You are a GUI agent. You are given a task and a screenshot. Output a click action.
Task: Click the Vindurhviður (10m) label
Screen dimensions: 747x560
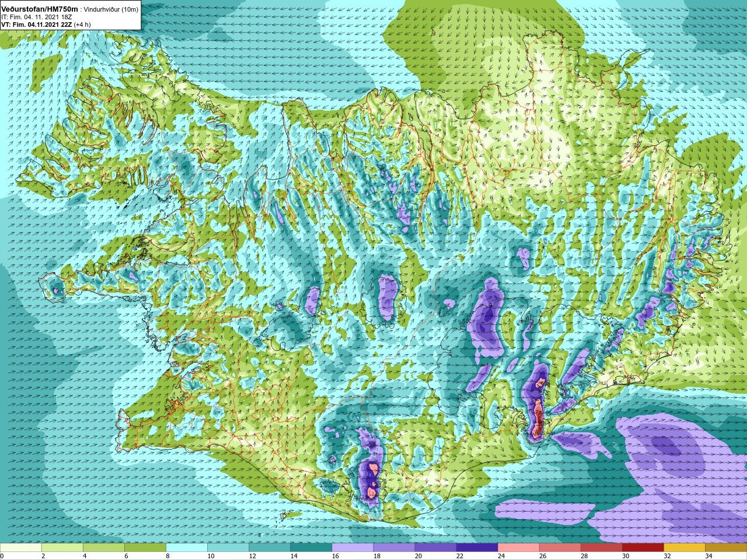111,10
